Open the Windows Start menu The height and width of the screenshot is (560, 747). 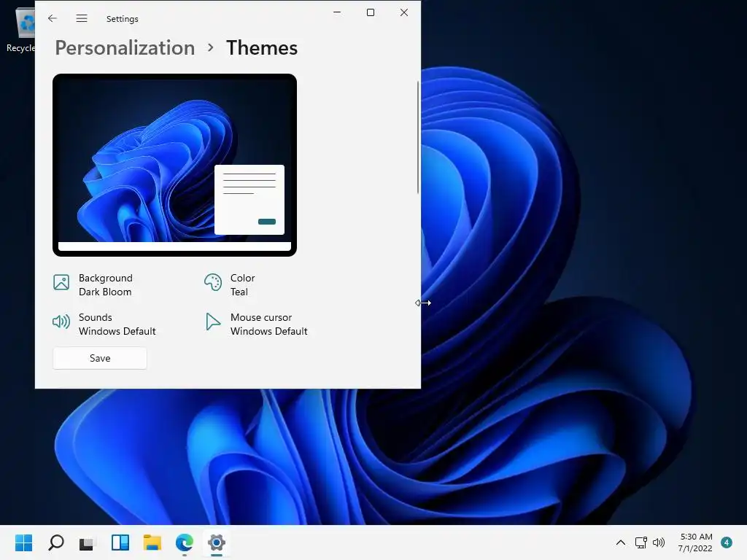pyautogui.click(x=24, y=542)
